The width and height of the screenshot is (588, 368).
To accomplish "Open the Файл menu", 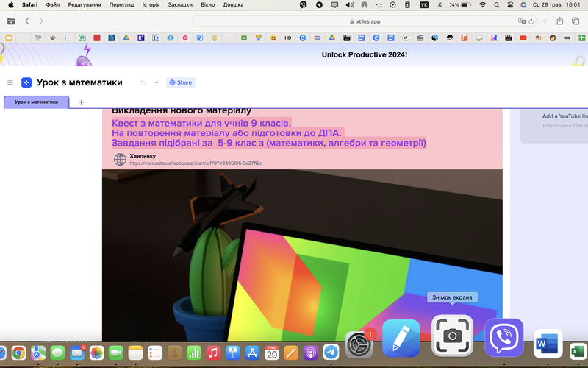I will coord(52,5).
